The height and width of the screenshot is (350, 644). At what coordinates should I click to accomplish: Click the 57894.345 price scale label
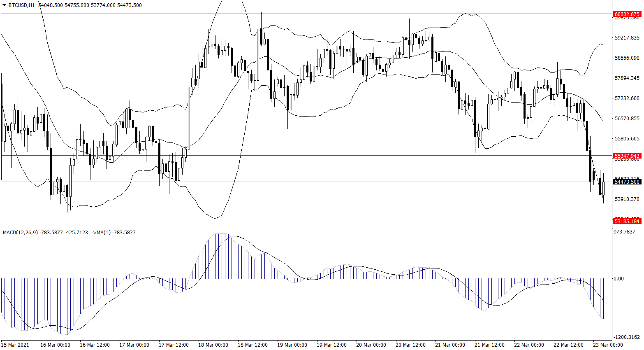[x=627, y=78]
